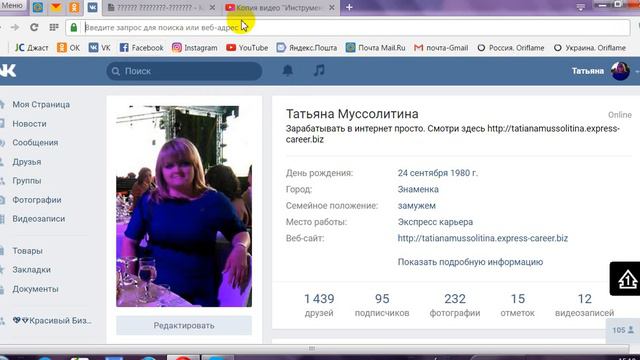This screenshot has height=360, width=640.
Task: Click the horizontal scrollbar handle
Action: tap(312, 348)
